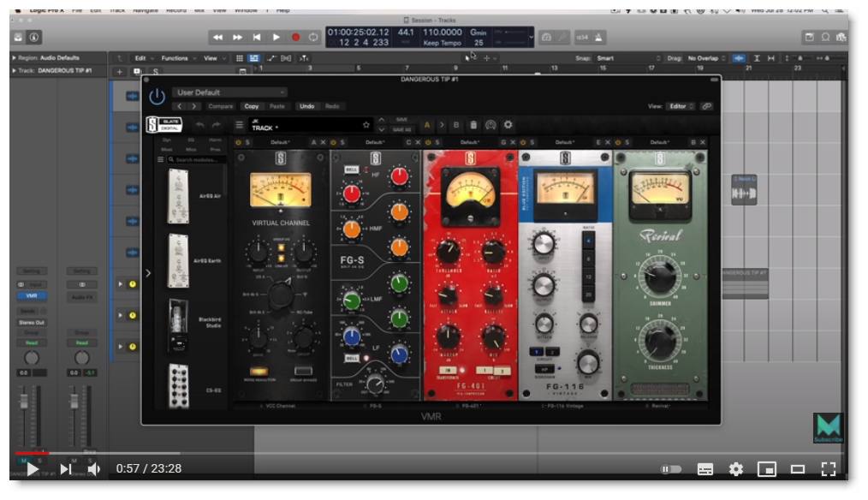Go to next plugin setting arrow
The width and height of the screenshot is (868, 500).
click(193, 106)
